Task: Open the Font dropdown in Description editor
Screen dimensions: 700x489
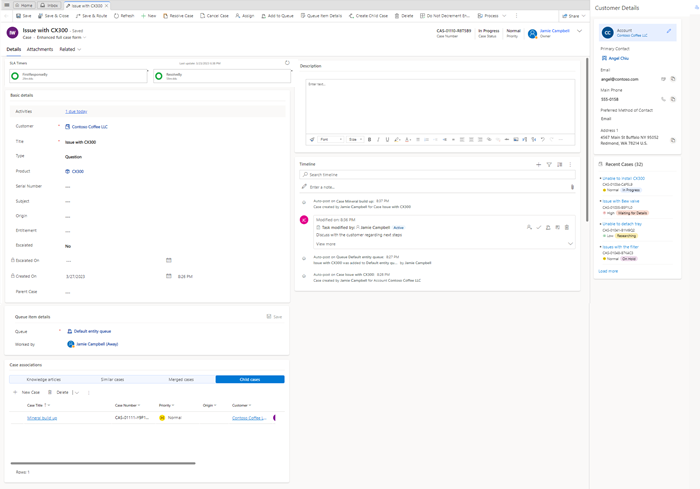Action: pos(330,140)
